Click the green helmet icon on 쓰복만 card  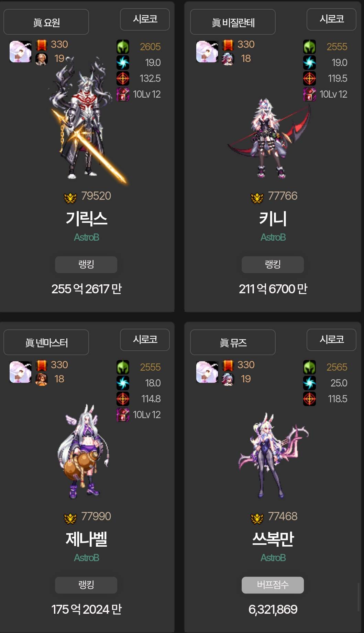pyautogui.click(x=309, y=367)
